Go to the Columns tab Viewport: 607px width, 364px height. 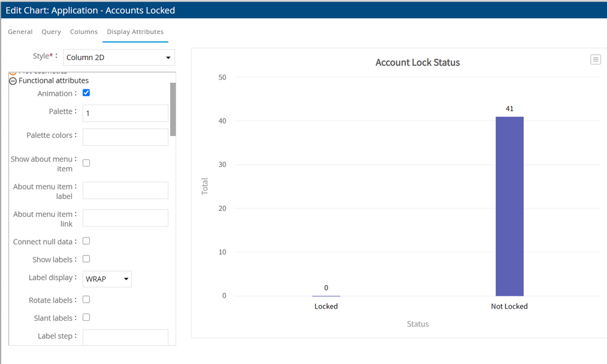point(84,32)
